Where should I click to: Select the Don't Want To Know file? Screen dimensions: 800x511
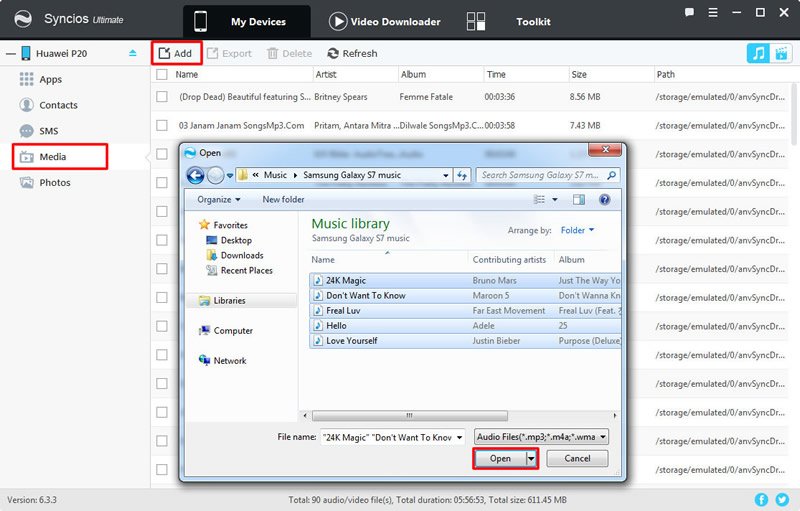pos(465,295)
